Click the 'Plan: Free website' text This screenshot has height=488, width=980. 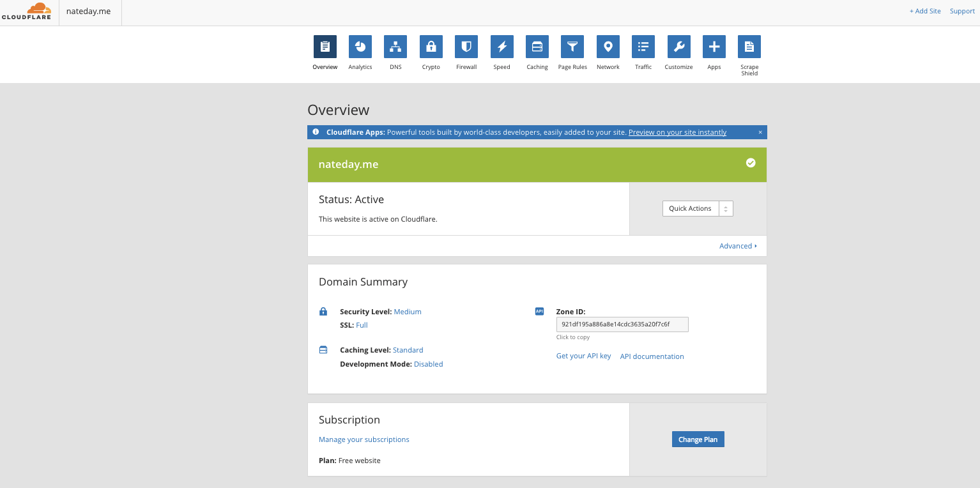(349, 461)
